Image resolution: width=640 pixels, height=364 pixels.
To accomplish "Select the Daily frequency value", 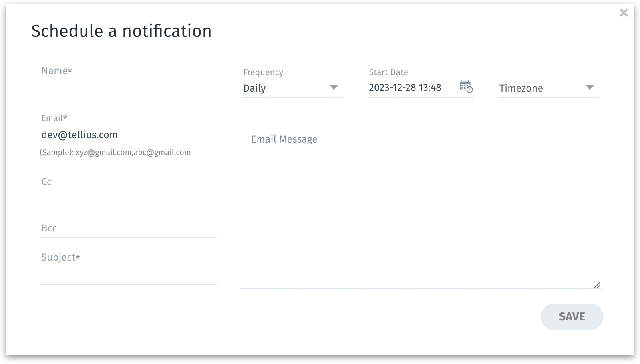I will (255, 88).
